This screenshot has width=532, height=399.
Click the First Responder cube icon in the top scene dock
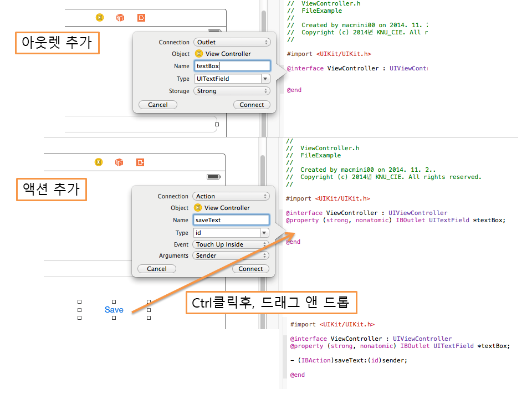tap(120, 18)
